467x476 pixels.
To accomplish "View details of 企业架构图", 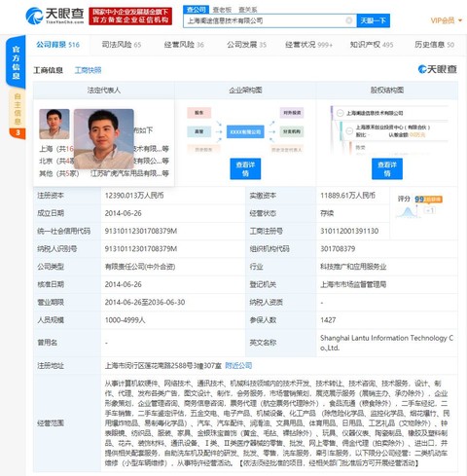I will coord(245,168).
